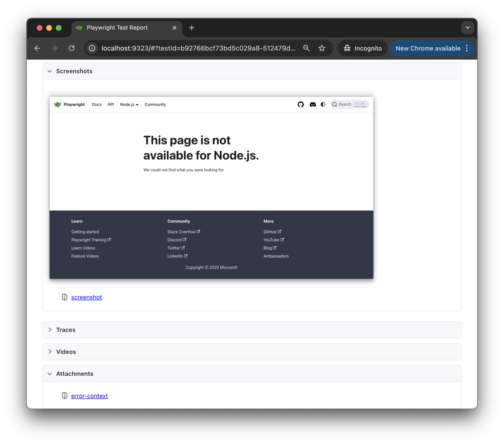Click the Discord icon in the Playwright navbar
504x444 pixels.
point(313,104)
